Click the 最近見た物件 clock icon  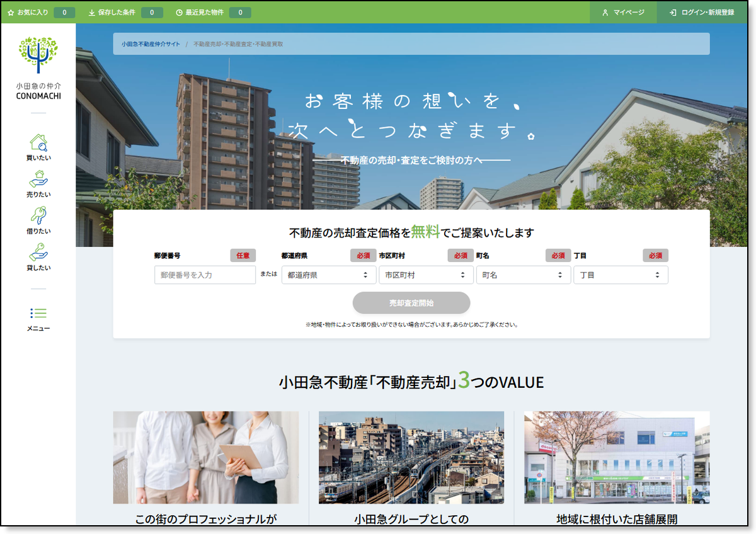pyautogui.click(x=179, y=13)
